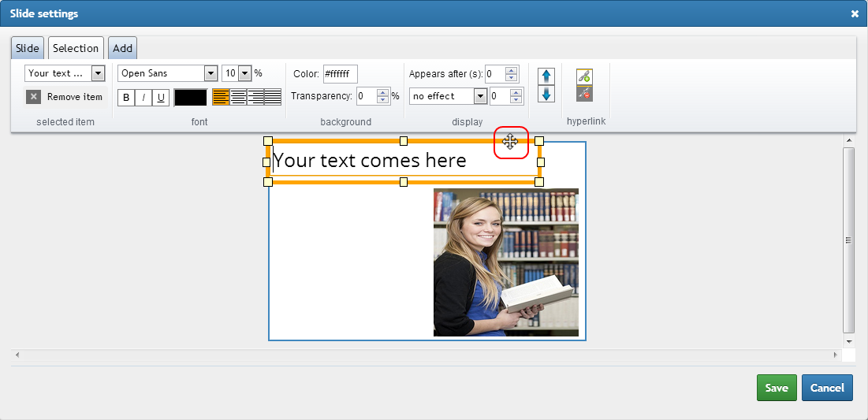Click the background Color hex field

tap(341, 73)
